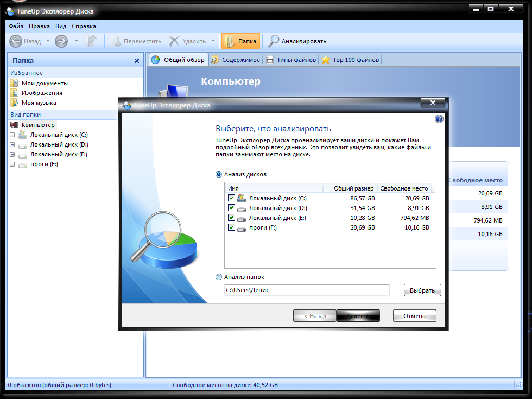
Task: Click status bar text Свободное место на диске
Action: [225, 385]
